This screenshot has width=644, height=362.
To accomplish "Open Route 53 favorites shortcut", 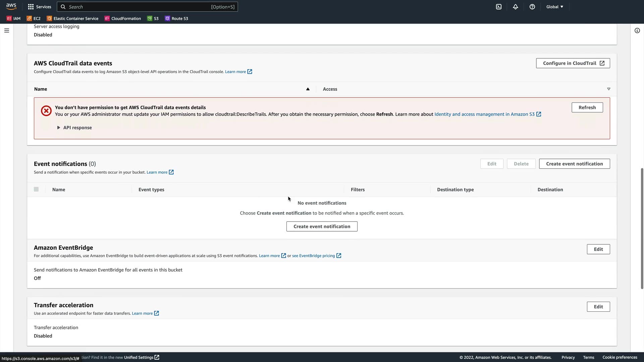I will point(176,18).
